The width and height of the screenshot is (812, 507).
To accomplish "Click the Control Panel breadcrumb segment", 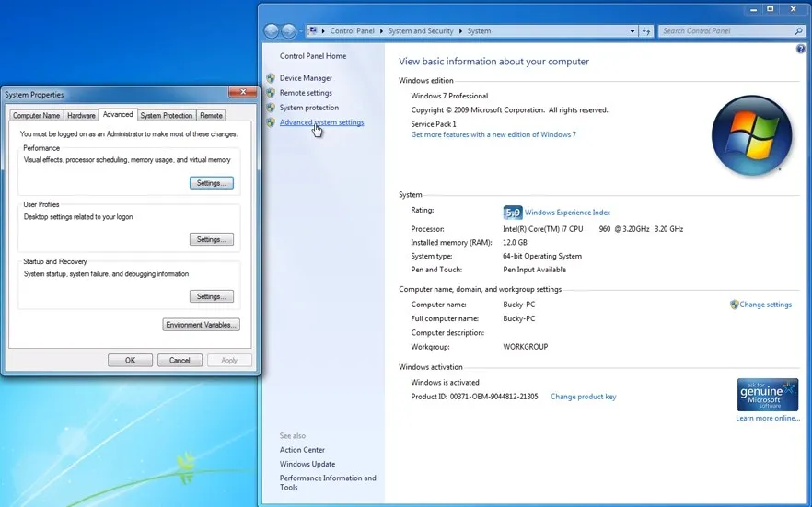I will 352,31.
